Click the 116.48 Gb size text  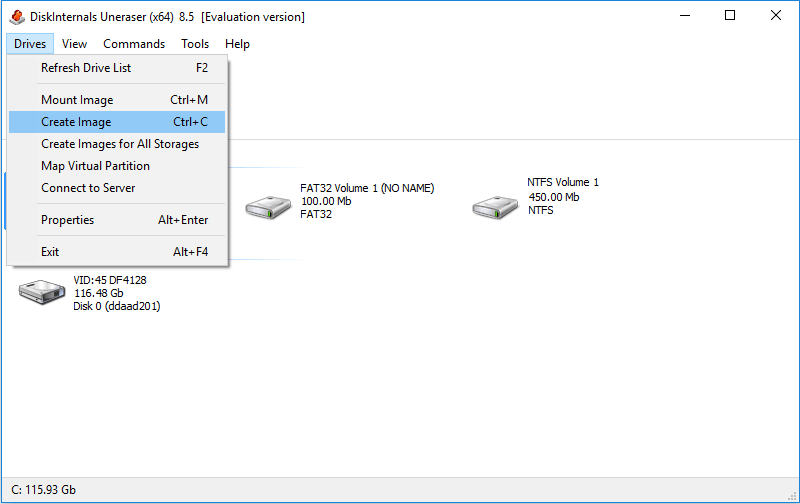tap(99, 293)
